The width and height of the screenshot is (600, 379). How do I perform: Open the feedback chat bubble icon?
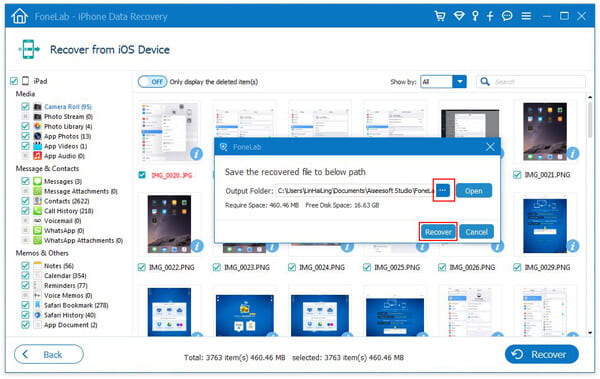(507, 16)
